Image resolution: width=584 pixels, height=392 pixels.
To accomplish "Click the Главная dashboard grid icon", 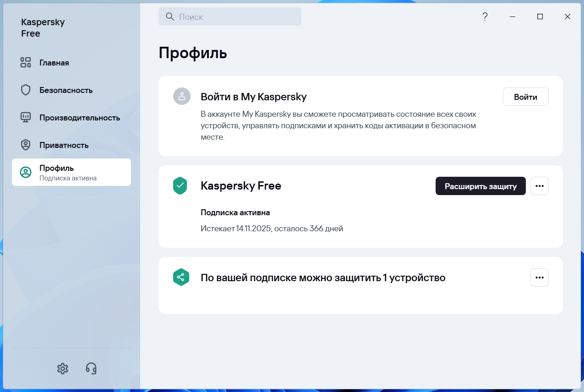I will pyautogui.click(x=26, y=63).
